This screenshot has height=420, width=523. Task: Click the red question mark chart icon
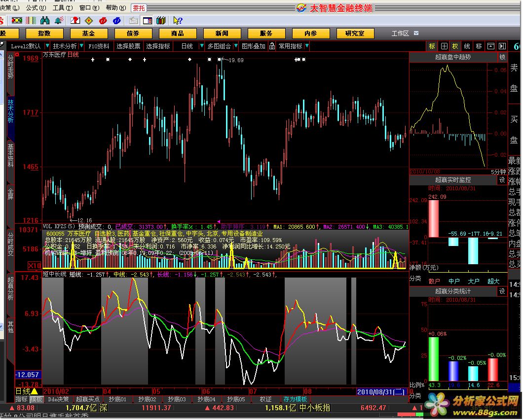(x=75, y=21)
